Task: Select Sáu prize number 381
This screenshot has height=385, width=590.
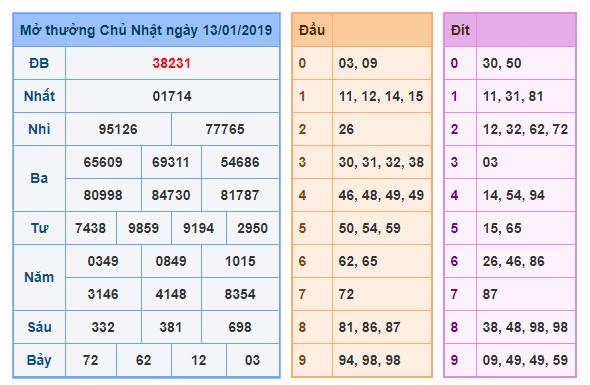Action: point(171,327)
